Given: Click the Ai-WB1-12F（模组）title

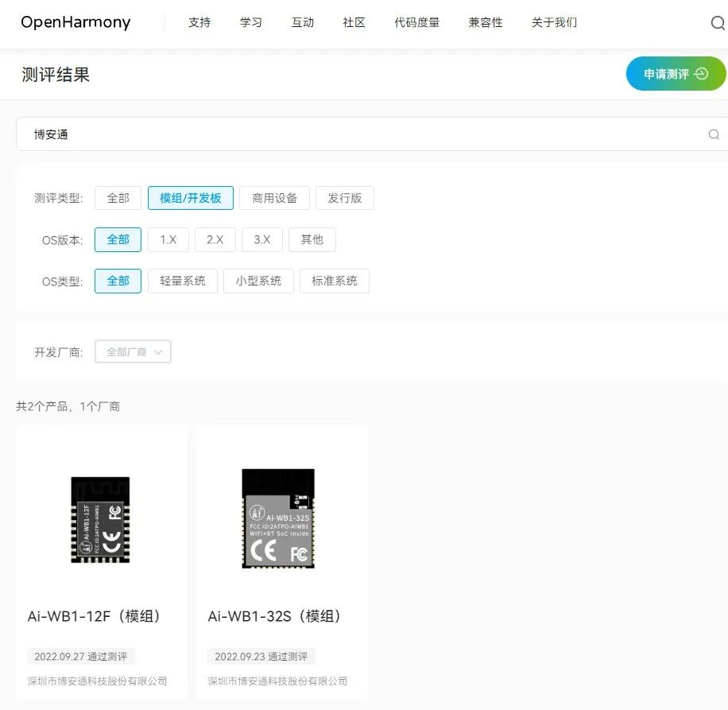Looking at the screenshot, I should [95, 616].
